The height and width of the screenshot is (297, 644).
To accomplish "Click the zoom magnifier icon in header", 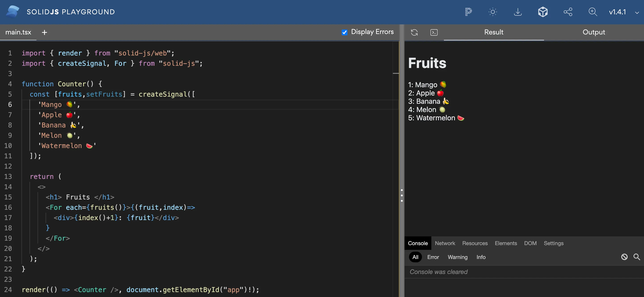I will tap(593, 12).
